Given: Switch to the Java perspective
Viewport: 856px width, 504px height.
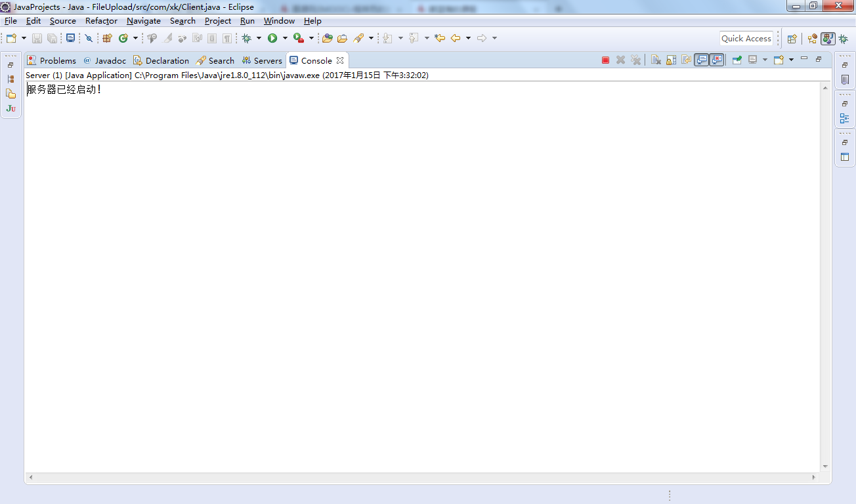Looking at the screenshot, I should [x=828, y=39].
